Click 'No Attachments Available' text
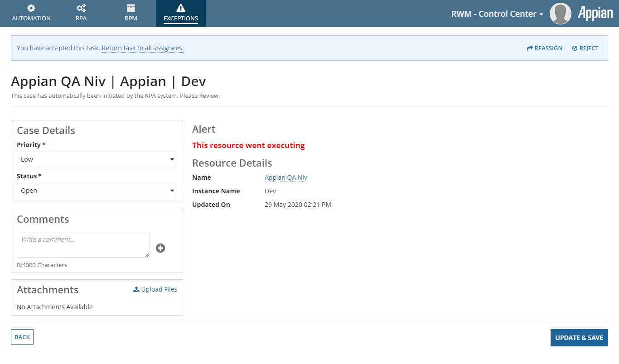The height and width of the screenshot is (364, 619). (x=55, y=307)
